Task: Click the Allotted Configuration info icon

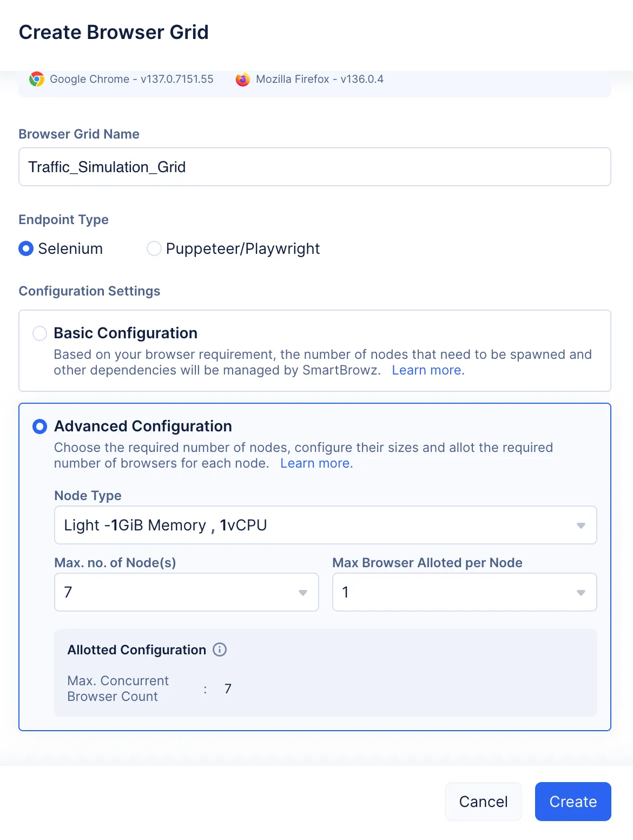Action: click(x=220, y=649)
